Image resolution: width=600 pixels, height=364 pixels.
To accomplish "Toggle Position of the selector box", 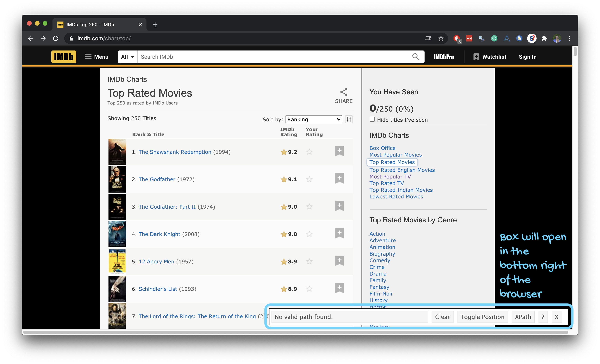I will tap(482, 317).
